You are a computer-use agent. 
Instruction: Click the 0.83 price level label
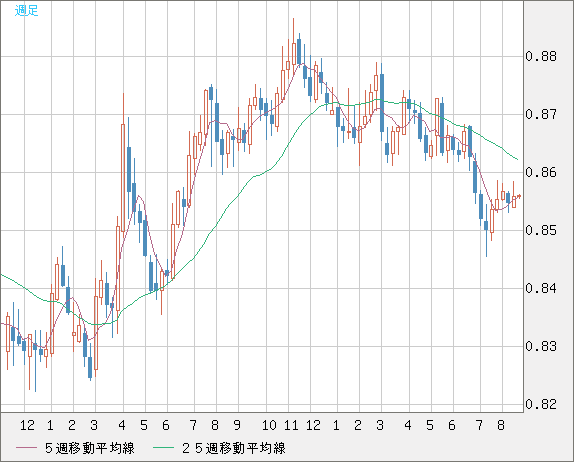541,346
